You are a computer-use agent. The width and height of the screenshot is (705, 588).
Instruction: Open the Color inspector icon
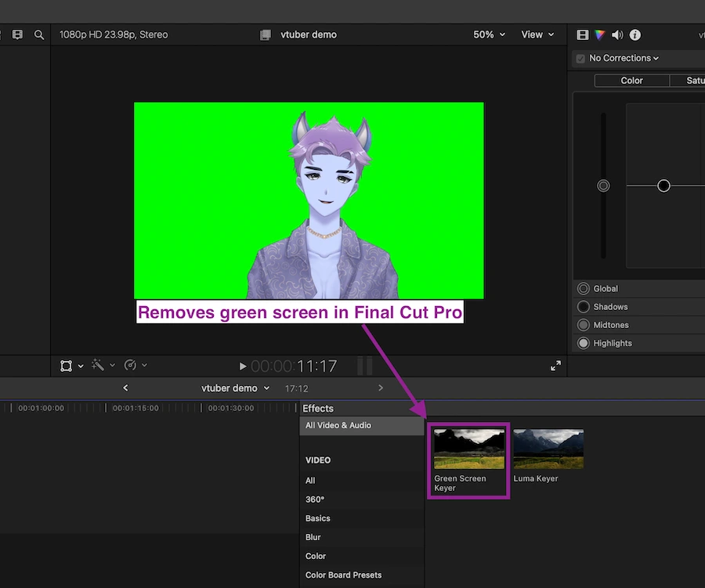click(600, 34)
